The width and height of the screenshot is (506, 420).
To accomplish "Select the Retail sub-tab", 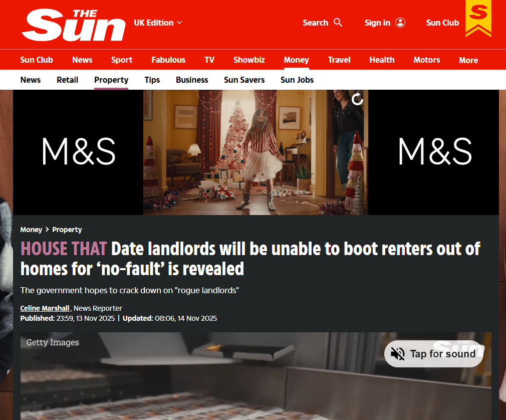I will [x=68, y=80].
